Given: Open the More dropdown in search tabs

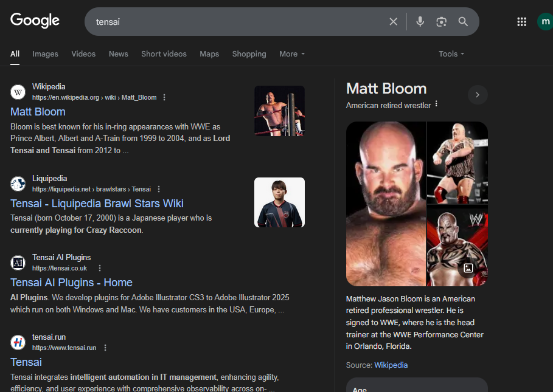Looking at the screenshot, I should 292,54.
